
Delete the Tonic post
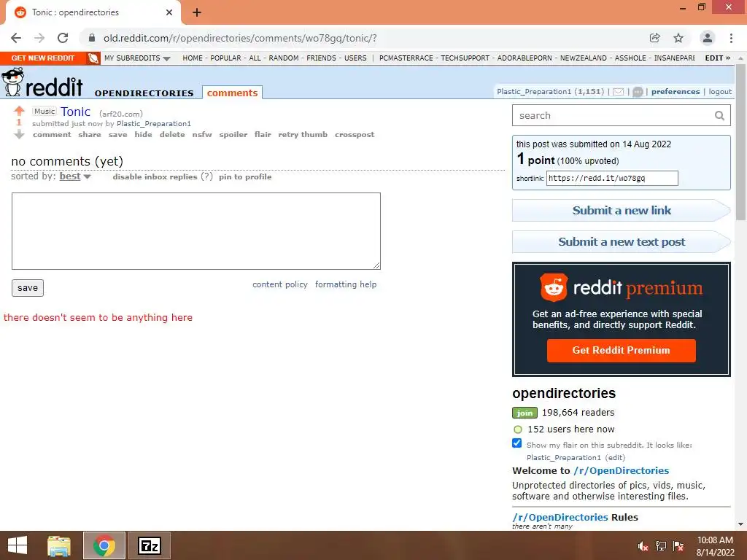pos(172,135)
